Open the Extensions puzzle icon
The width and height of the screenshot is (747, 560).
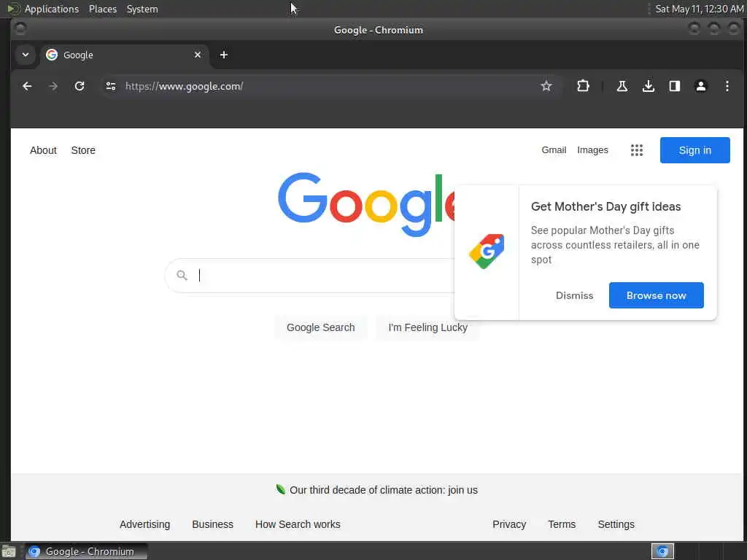[583, 86]
